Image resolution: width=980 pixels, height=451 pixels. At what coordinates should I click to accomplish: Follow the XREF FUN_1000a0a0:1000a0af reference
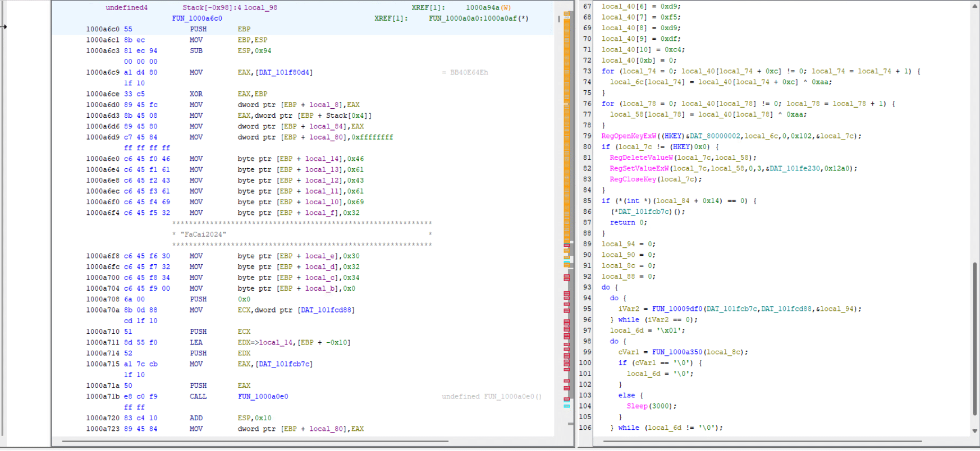[x=478, y=18]
